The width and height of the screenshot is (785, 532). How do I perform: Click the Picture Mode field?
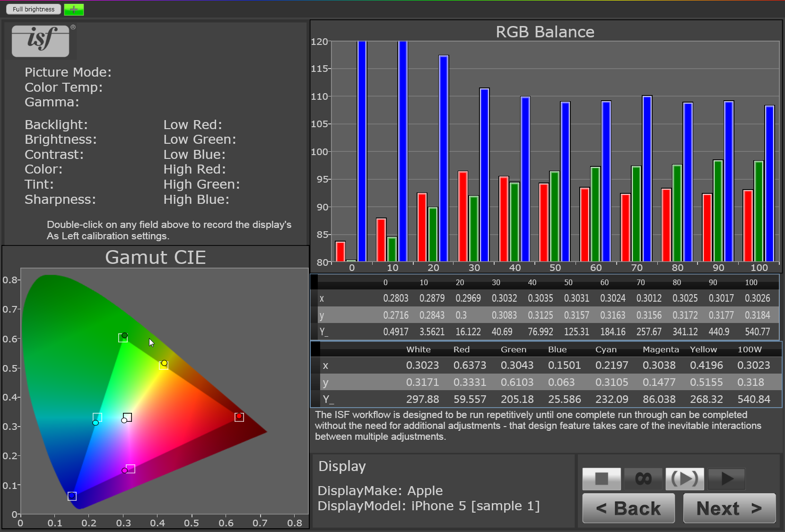click(x=68, y=72)
